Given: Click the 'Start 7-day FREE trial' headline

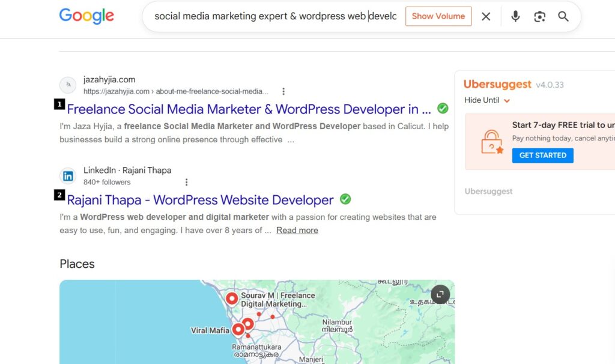Looking at the screenshot, I should 563,125.
